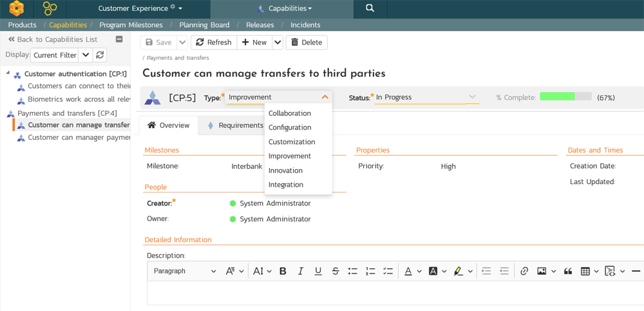Image resolution: width=644 pixels, height=311 pixels.
Task: Click the Delete button
Action: click(307, 42)
